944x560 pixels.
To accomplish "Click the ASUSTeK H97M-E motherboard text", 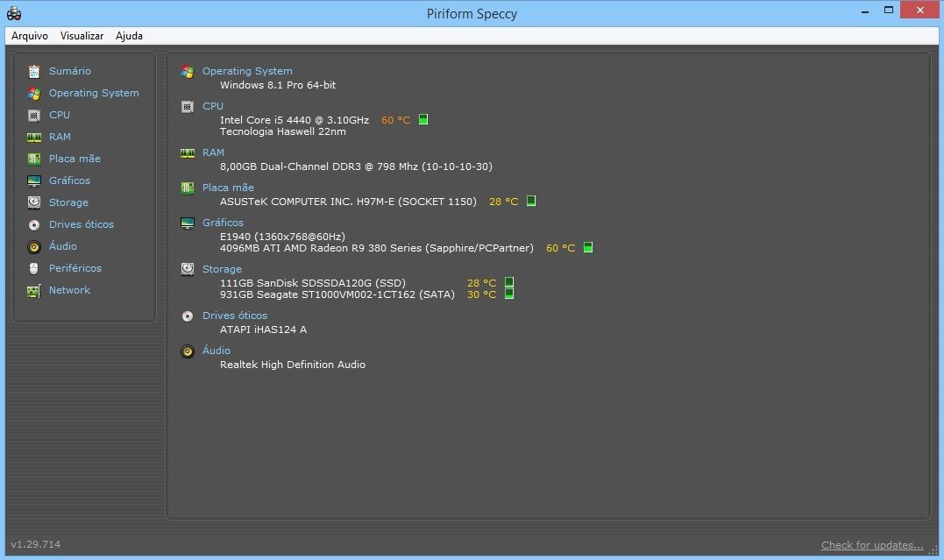I will [348, 201].
